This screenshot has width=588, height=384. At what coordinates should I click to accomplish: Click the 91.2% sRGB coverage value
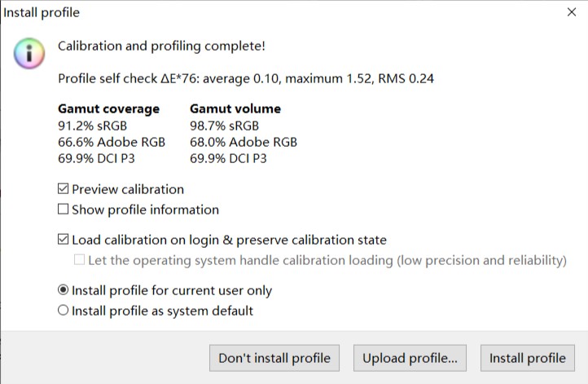[92, 126]
